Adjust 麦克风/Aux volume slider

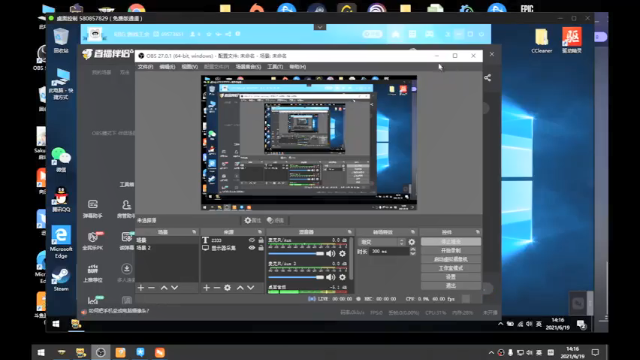tap(296, 253)
